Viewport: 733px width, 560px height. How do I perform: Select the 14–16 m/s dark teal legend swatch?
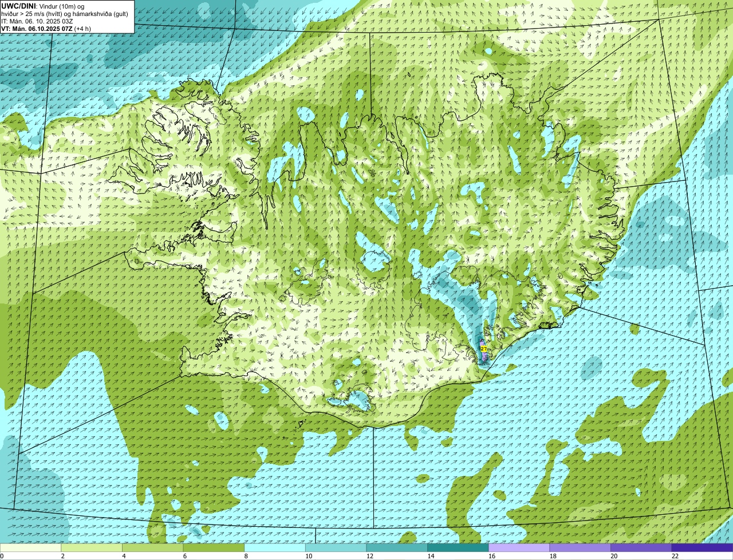(x=458, y=548)
